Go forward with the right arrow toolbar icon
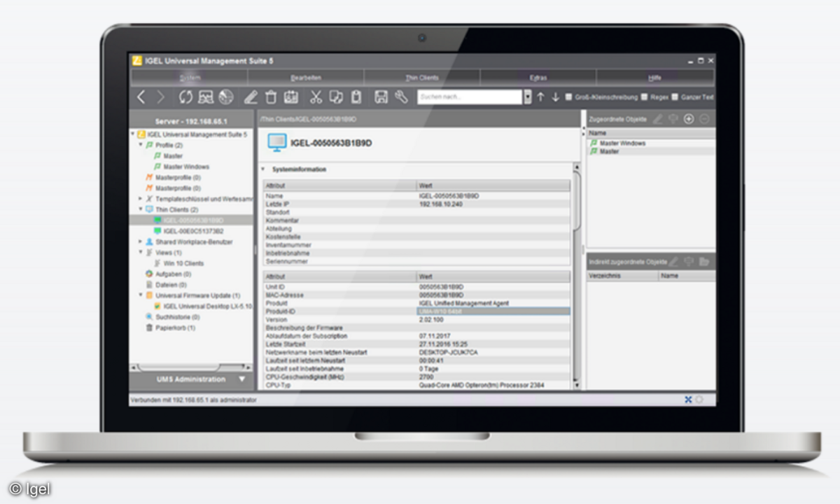The image size is (840, 504). pos(161,97)
